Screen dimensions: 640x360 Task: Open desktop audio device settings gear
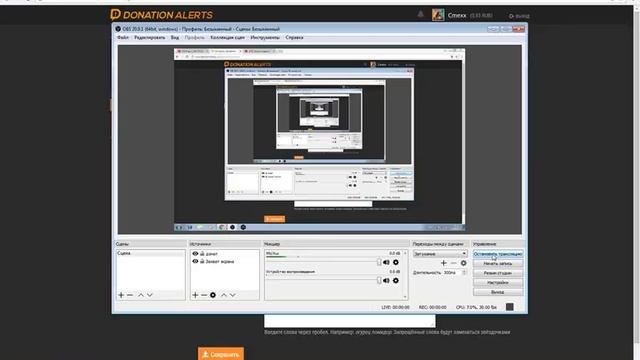[396, 280]
